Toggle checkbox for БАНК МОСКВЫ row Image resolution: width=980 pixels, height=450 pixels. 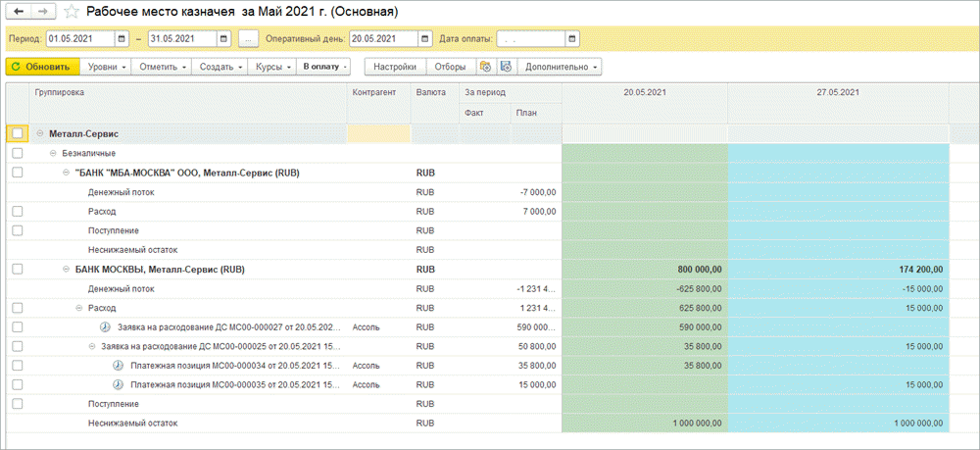click(x=18, y=269)
